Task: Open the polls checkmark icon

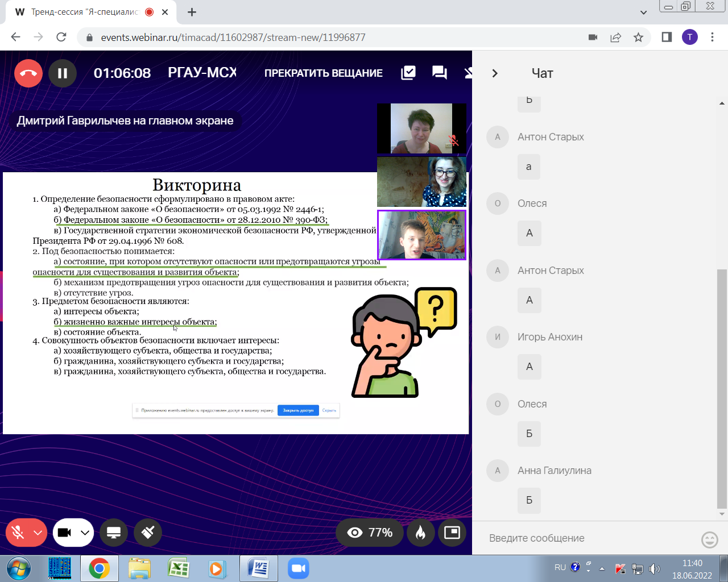Action: coord(408,73)
